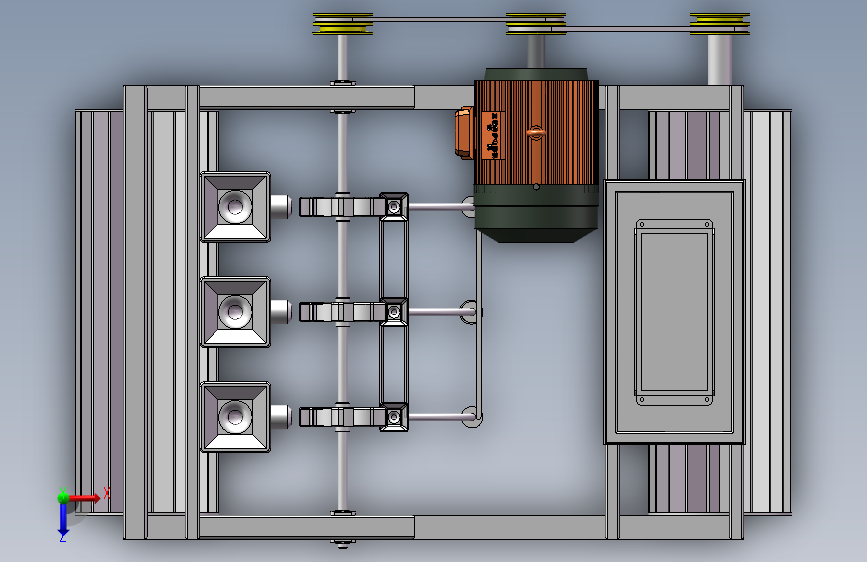
Task: Click the blue Z axis of the triad
Action: click(62, 519)
